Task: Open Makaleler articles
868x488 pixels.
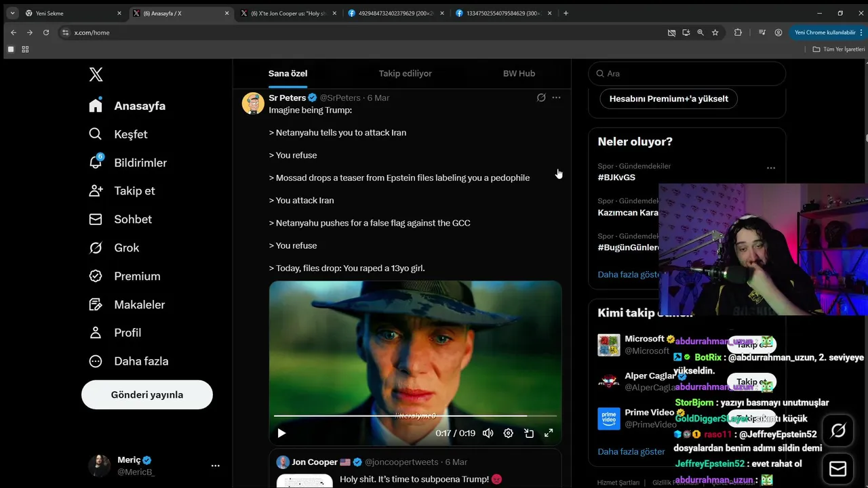Action: (x=127, y=305)
